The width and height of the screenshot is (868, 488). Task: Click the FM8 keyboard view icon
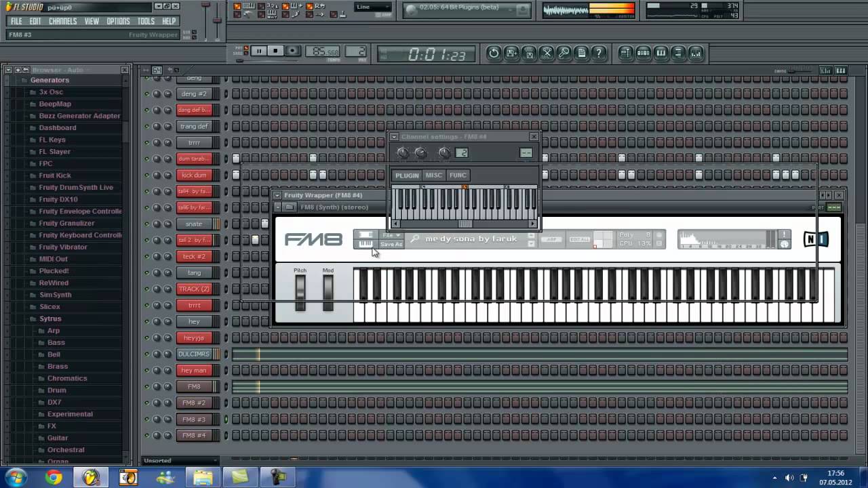pos(366,243)
